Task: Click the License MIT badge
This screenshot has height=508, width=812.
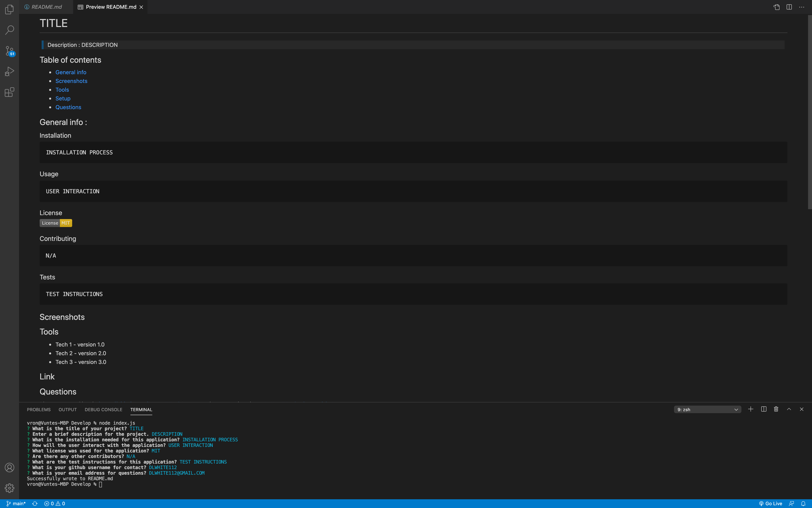Action: pos(56,223)
